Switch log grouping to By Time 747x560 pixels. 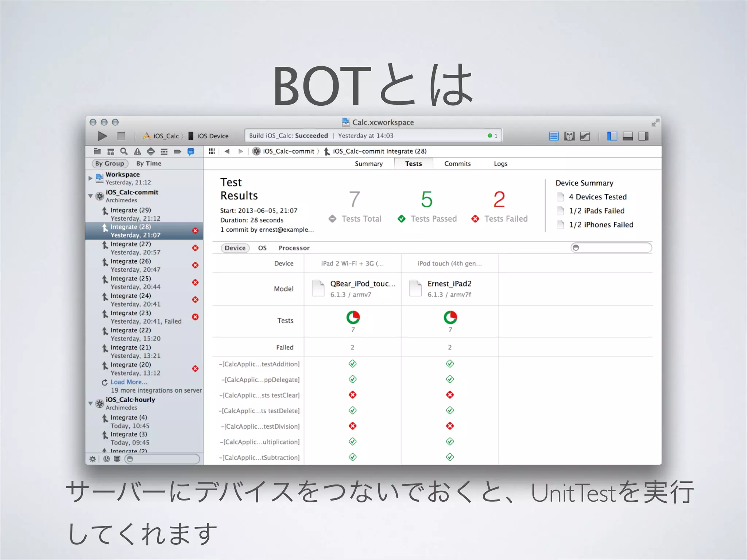click(x=149, y=164)
